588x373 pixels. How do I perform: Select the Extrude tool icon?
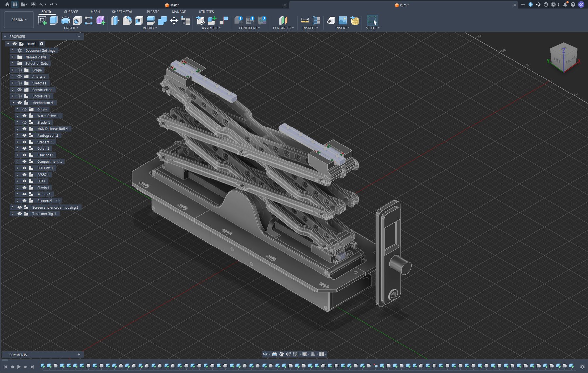[54, 20]
